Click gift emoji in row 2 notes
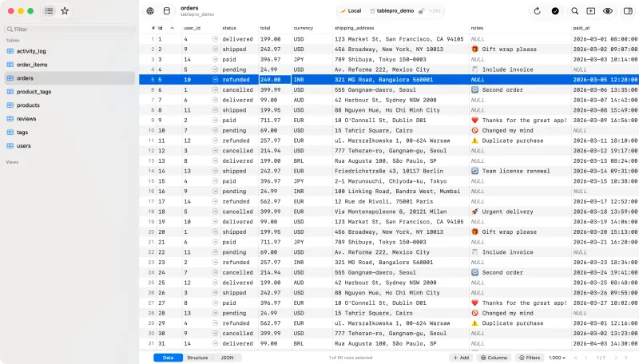 point(474,49)
